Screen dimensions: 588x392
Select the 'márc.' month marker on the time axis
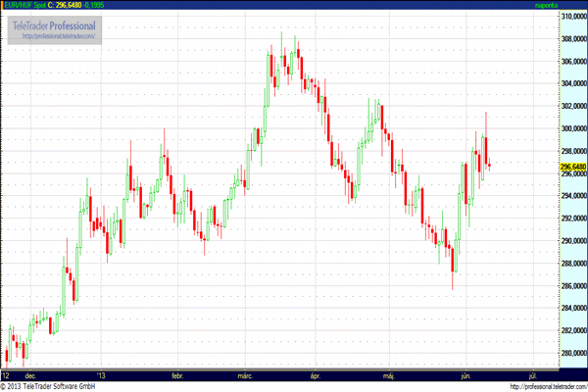click(x=247, y=374)
